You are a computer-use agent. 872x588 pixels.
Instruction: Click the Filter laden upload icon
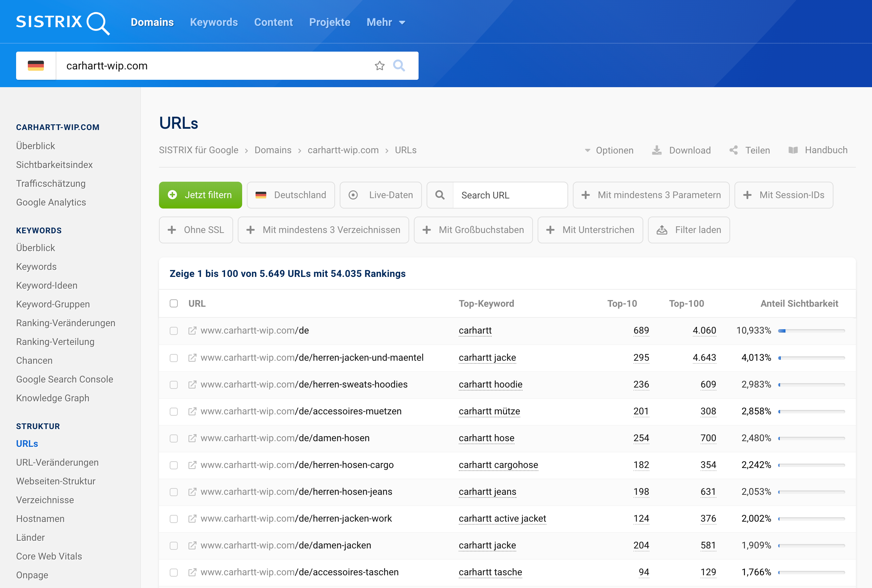[x=662, y=230]
